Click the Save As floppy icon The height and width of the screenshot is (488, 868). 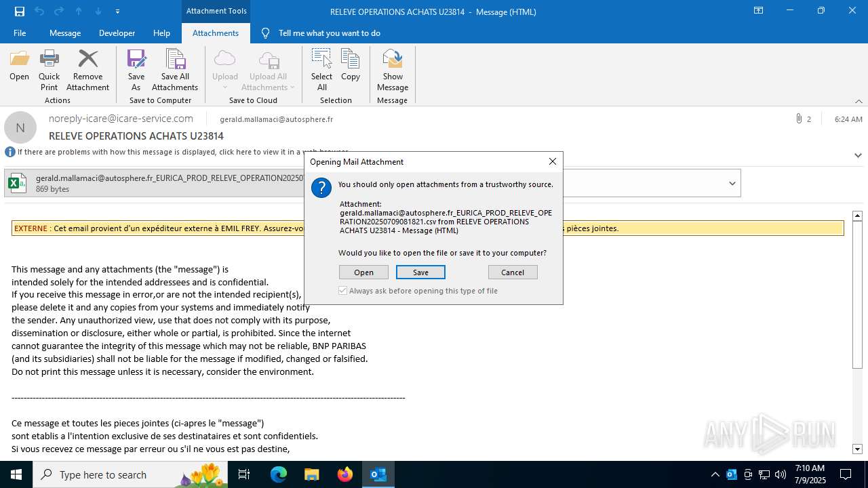click(136, 70)
